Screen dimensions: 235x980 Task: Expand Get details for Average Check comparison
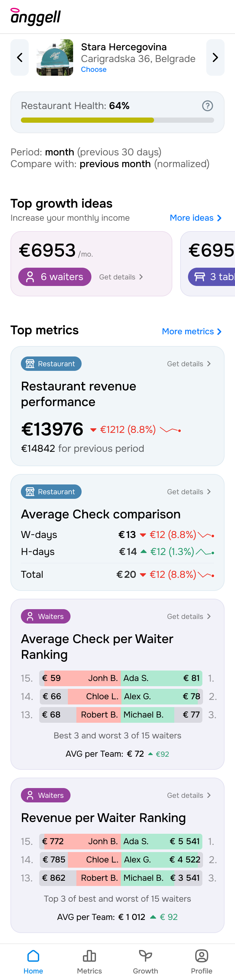pyautogui.click(x=189, y=492)
